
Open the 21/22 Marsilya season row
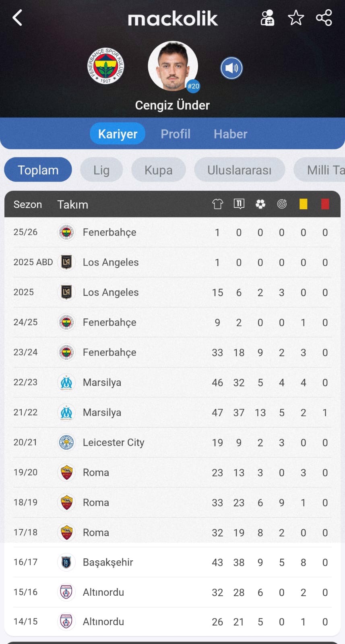pos(172,413)
